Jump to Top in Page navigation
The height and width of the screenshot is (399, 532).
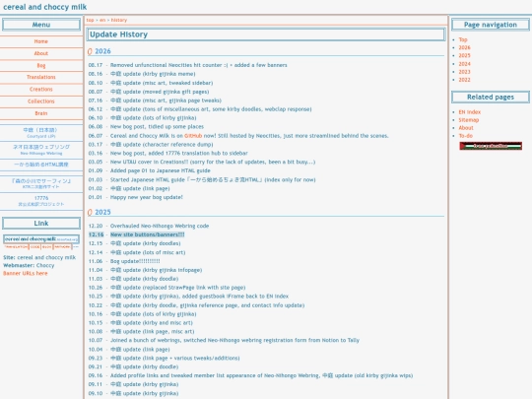[x=463, y=39]
